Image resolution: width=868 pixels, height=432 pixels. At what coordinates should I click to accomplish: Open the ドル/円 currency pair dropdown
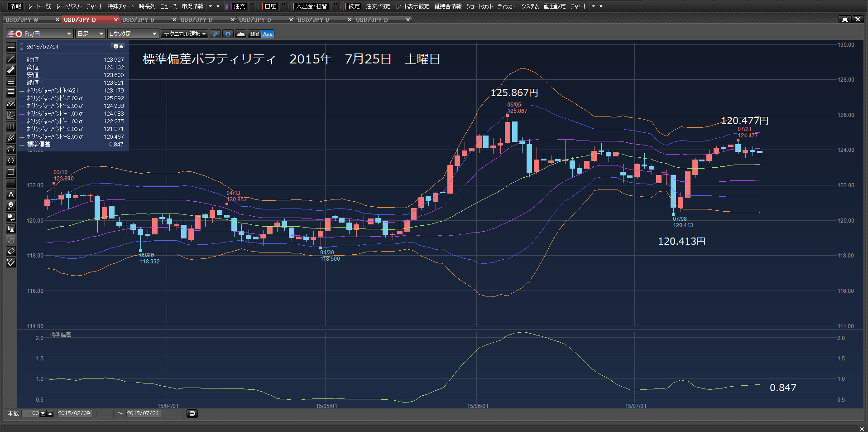[40, 34]
